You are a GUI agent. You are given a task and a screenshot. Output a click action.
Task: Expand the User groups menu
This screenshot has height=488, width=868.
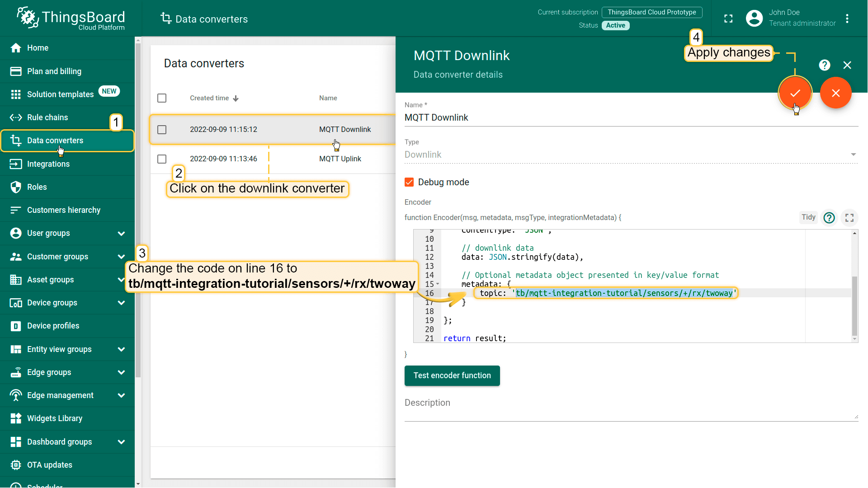pos(121,234)
